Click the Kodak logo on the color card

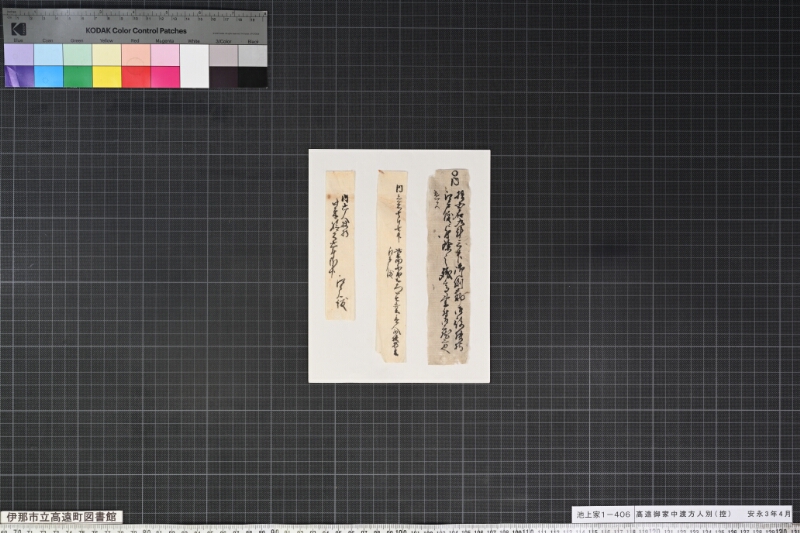click(x=19, y=29)
